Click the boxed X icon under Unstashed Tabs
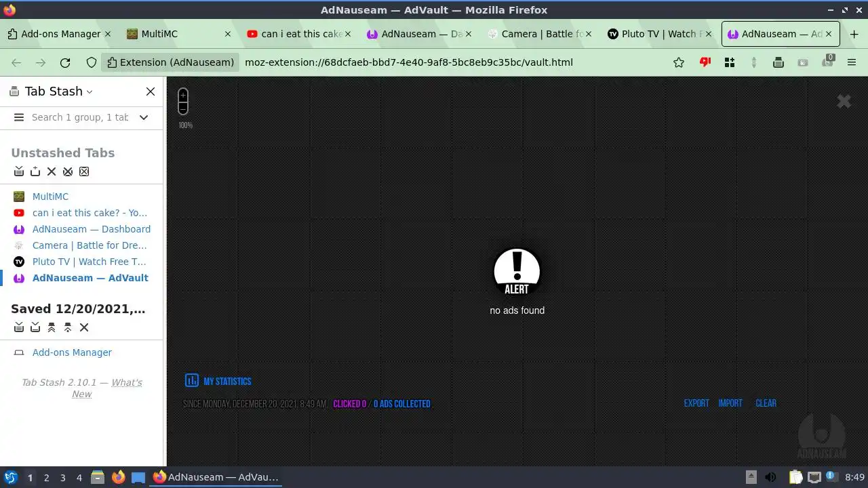The image size is (868, 488). pos(84,171)
